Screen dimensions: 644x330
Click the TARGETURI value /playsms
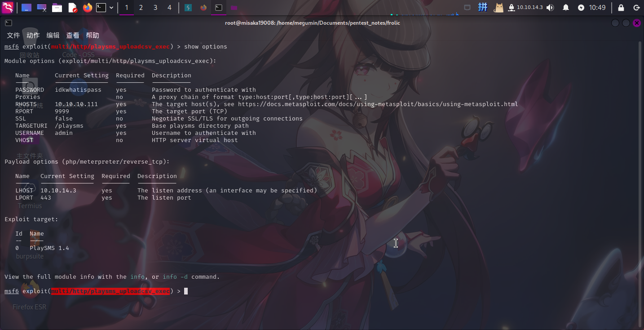(x=69, y=126)
